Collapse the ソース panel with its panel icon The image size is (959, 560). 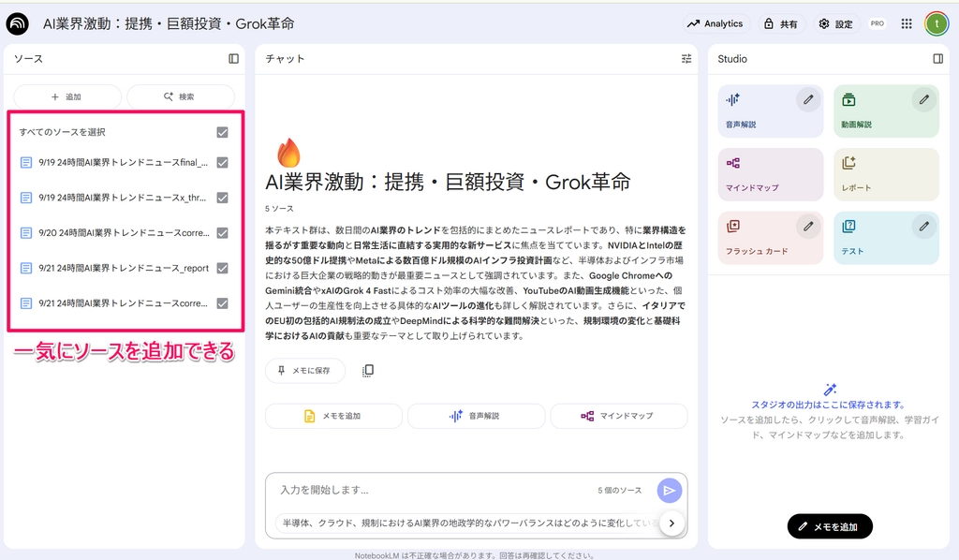point(233,59)
